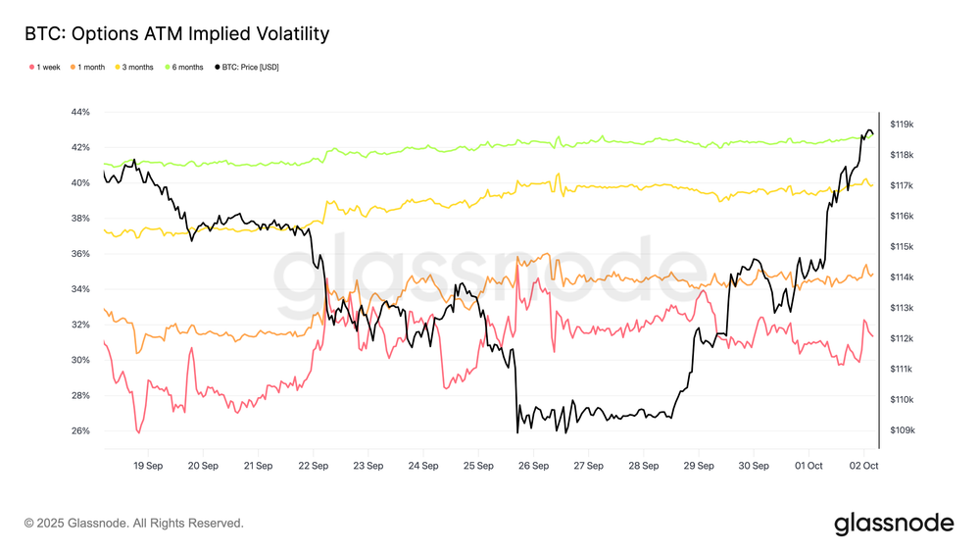Click the '$119k' right price axis label
This screenshot has width=980, height=552.
pos(902,125)
